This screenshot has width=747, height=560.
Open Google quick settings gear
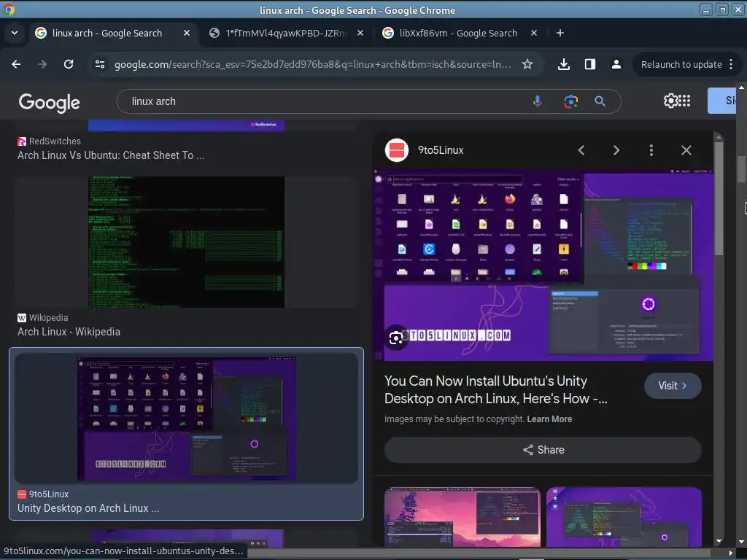click(x=670, y=101)
